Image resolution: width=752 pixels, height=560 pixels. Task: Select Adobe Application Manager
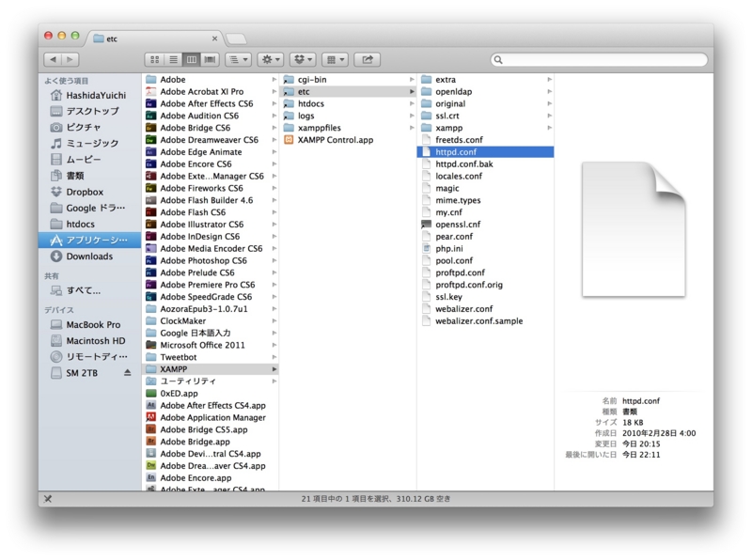coord(211,417)
